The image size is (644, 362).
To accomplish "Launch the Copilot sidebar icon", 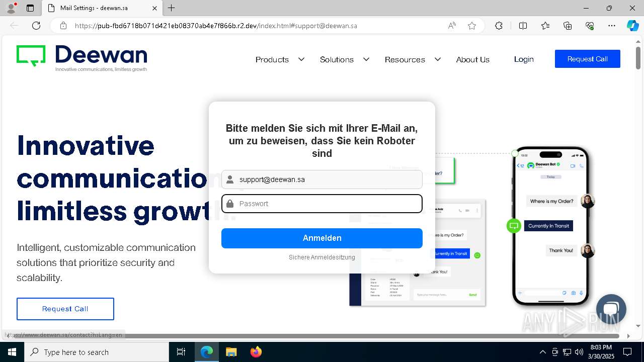I will (x=632, y=26).
